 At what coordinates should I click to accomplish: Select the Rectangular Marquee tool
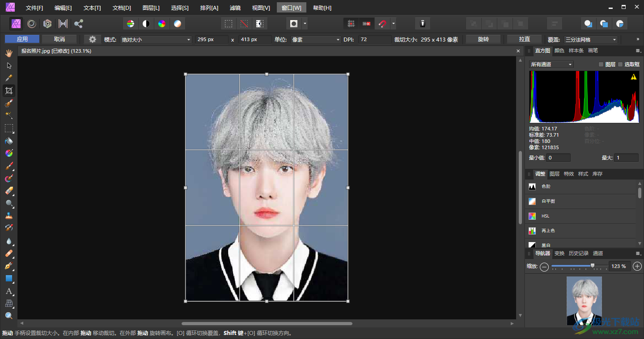8,128
